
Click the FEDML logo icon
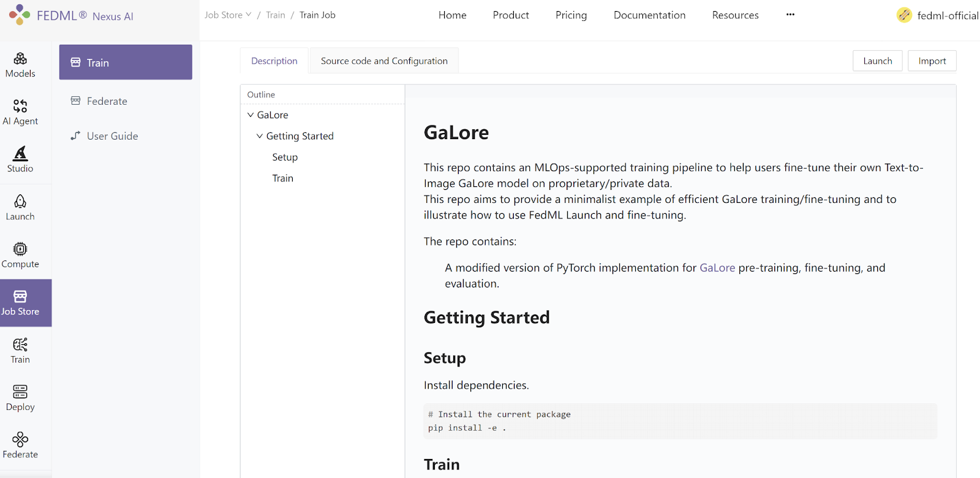[20, 15]
